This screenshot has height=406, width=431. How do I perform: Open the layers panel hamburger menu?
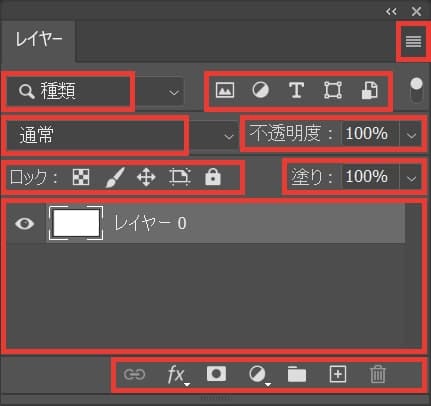pyautogui.click(x=413, y=41)
